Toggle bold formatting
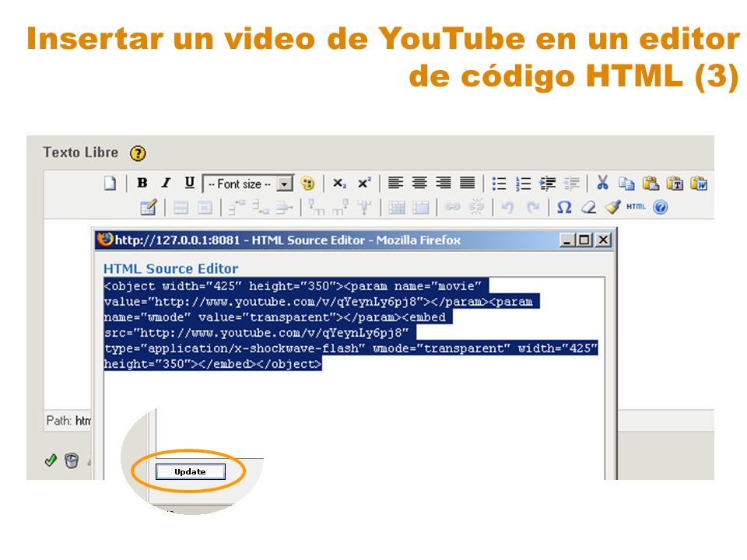The height and width of the screenshot is (560, 747). pyautogui.click(x=142, y=183)
